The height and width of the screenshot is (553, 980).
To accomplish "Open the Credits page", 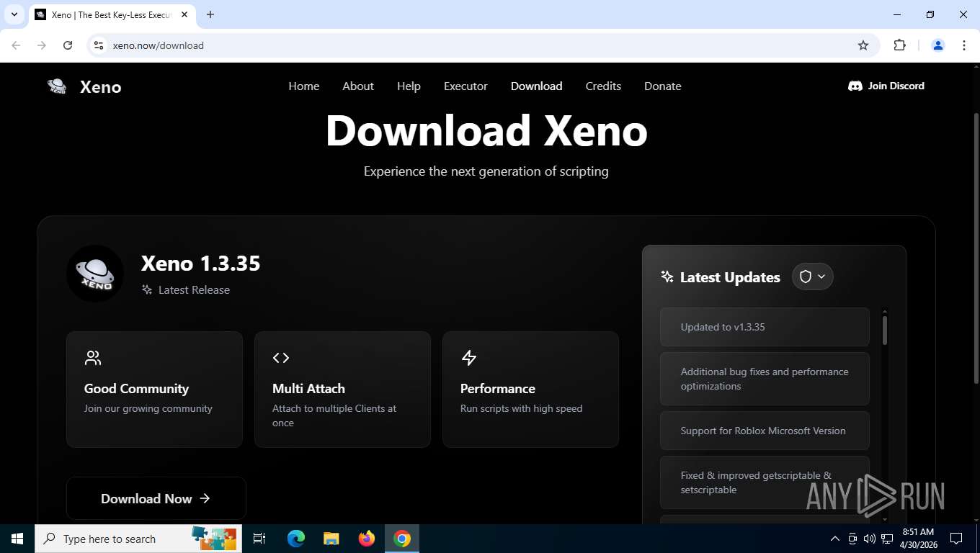I will (x=603, y=86).
